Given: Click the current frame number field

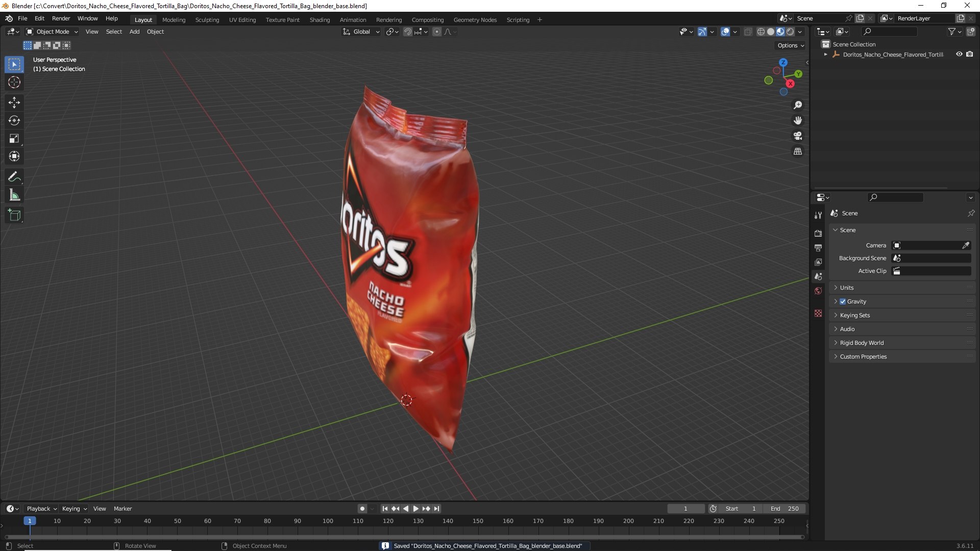Looking at the screenshot, I should 685,509.
